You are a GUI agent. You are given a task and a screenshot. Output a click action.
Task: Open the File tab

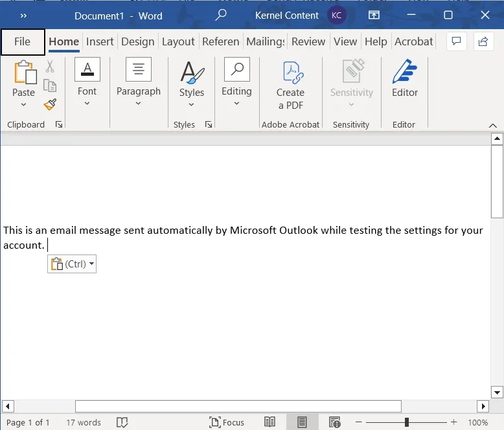point(23,42)
